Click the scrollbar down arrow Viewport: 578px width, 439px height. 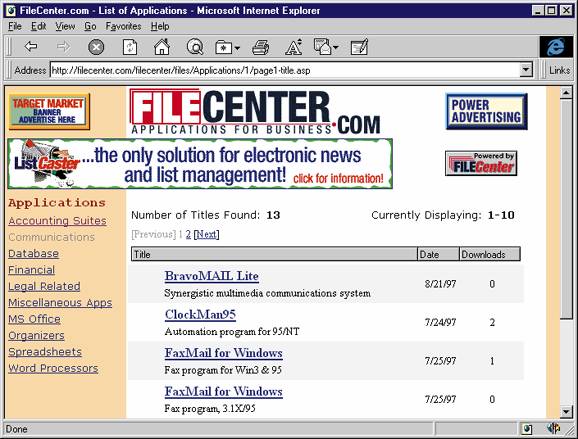pos(566,411)
